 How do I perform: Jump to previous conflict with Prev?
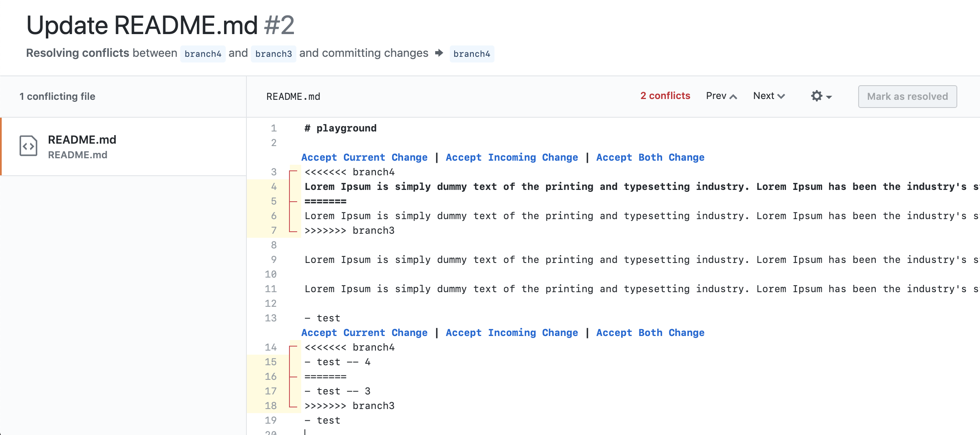(721, 96)
